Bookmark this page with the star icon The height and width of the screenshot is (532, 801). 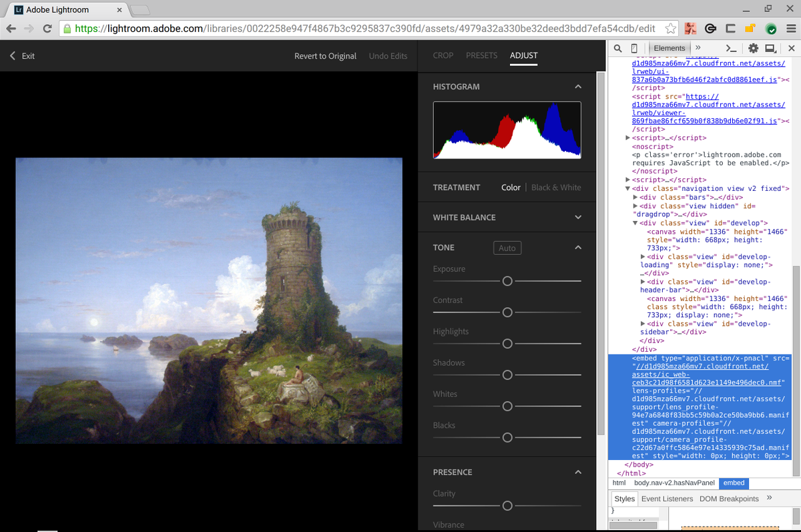[670, 29]
